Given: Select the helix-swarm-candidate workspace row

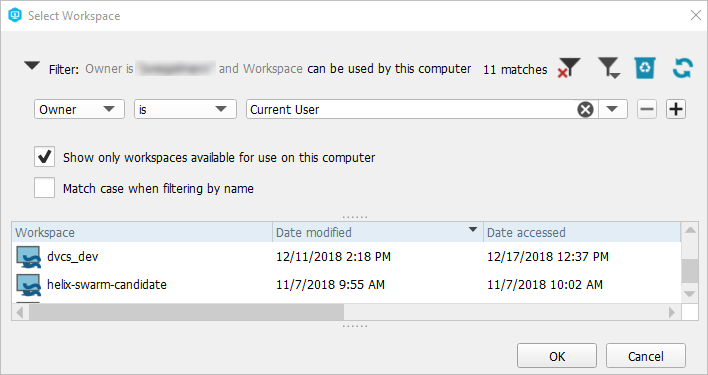Looking at the screenshot, I should [346, 285].
